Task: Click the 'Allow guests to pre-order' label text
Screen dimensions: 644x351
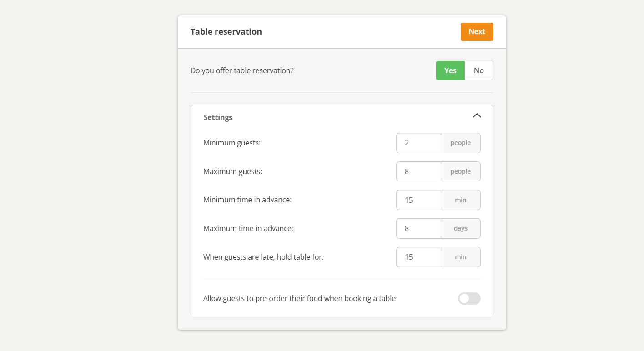Action: click(299, 299)
